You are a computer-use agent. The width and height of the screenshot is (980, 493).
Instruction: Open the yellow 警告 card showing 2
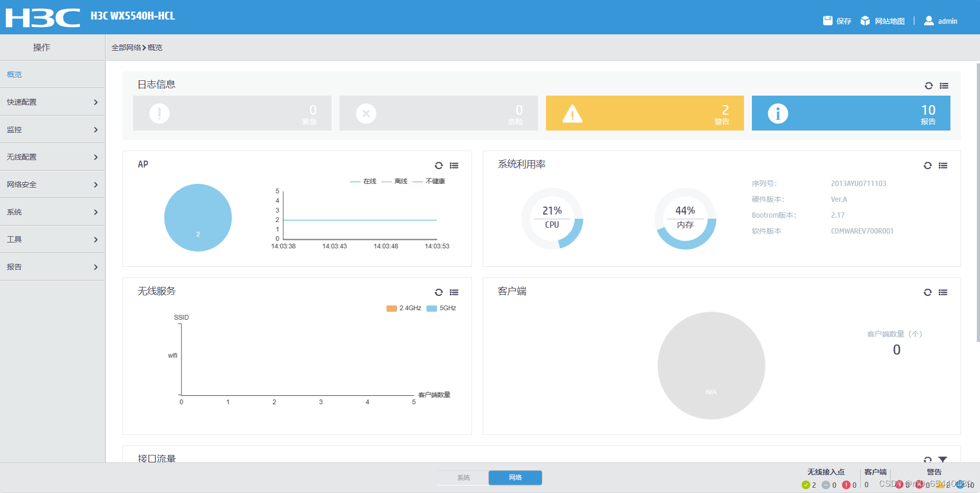pos(645,113)
